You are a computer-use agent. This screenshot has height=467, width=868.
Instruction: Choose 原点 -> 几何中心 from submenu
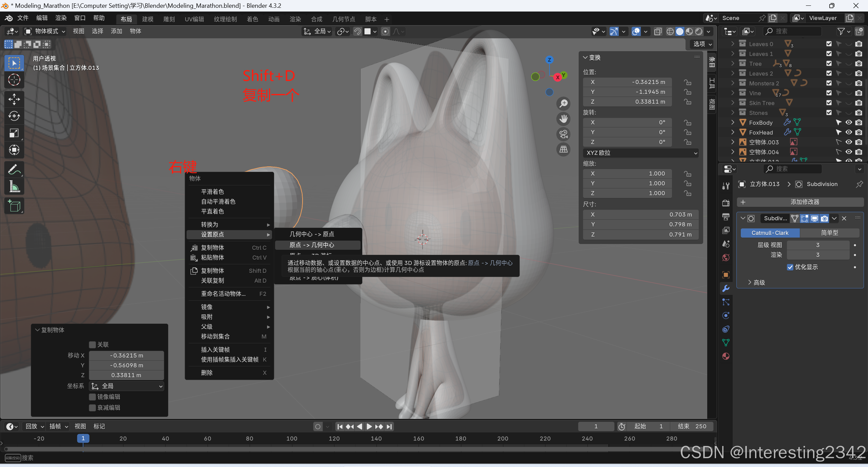click(312, 245)
